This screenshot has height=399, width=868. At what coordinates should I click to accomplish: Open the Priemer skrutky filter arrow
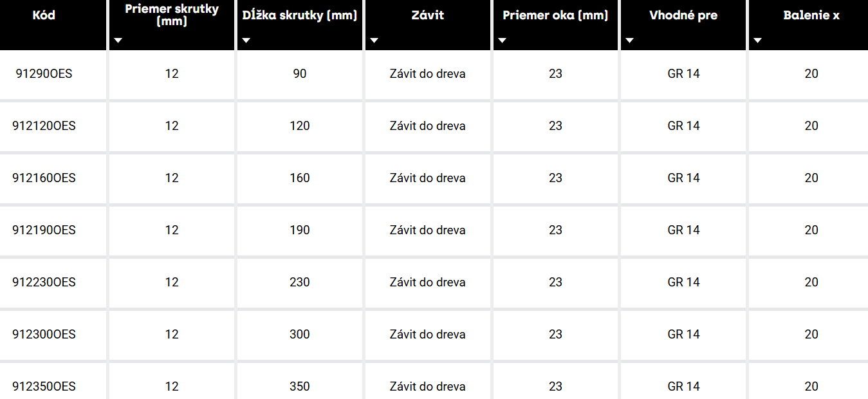click(117, 41)
